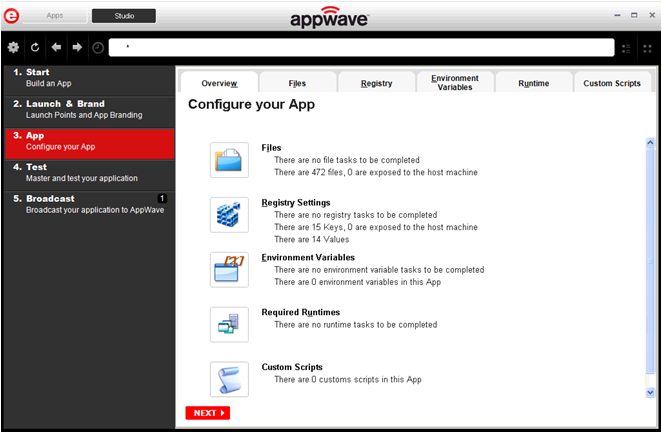Open the Registry tab
Viewport: 662px width, 433px height.
pyautogui.click(x=377, y=83)
